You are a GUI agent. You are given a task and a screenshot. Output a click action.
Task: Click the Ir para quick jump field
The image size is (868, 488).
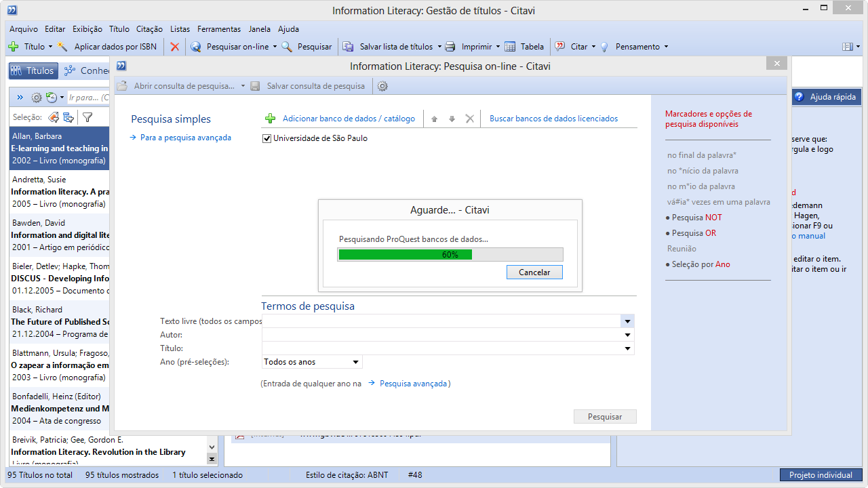click(x=90, y=98)
